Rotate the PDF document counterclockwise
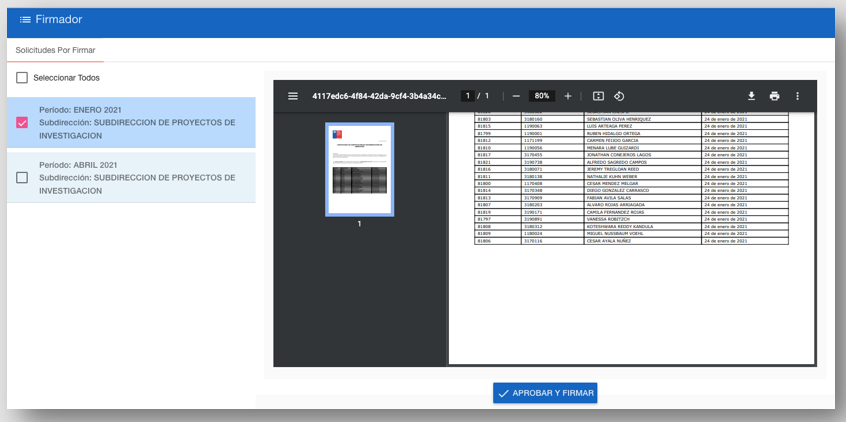Image resolution: width=846 pixels, height=422 pixels. point(619,96)
